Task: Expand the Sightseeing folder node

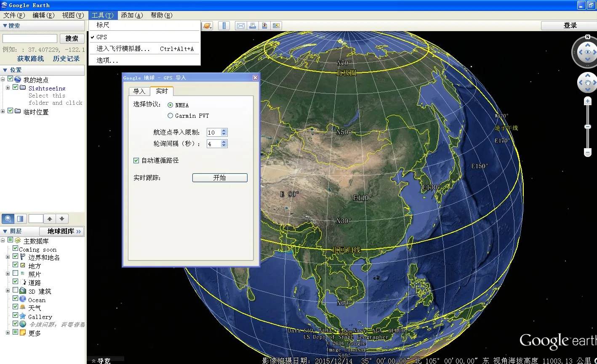Action: point(8,88)
